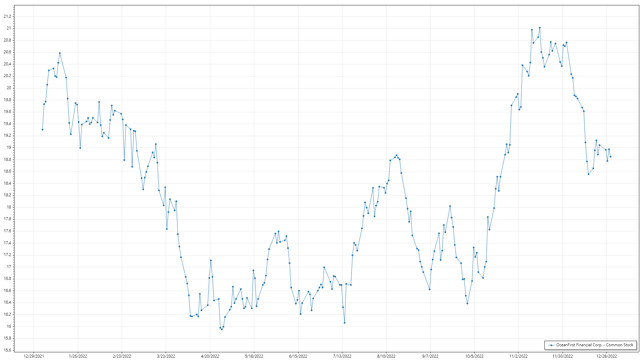Click the 21.2 y-axis value label
Image resolution: width=644 pixels, height=362 pixels.
pyautogui.click(x=7, y=16)
